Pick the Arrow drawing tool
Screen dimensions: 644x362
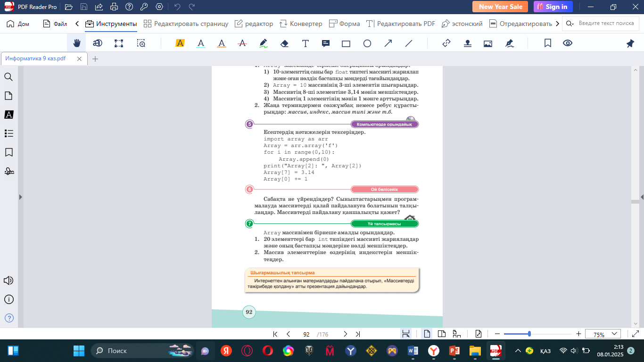(388, 43)
